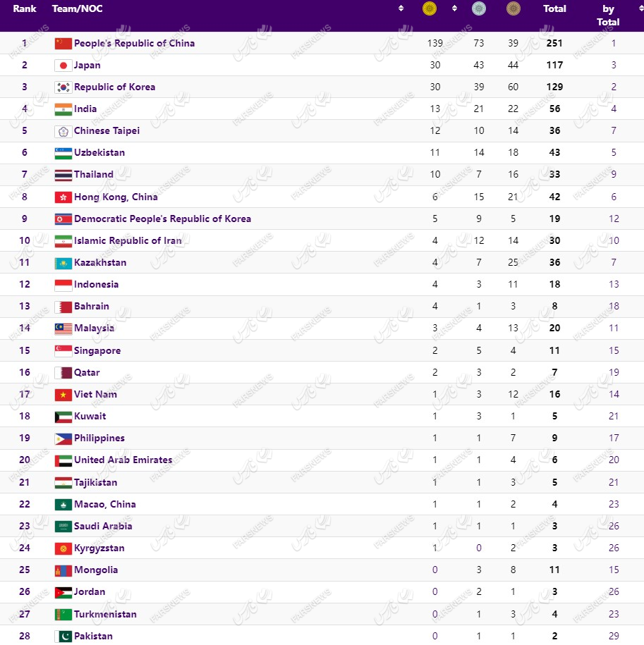Click the gold medal header icon
Screen dimensions: 644x645
pyautogui.click(x=429, y=8)
